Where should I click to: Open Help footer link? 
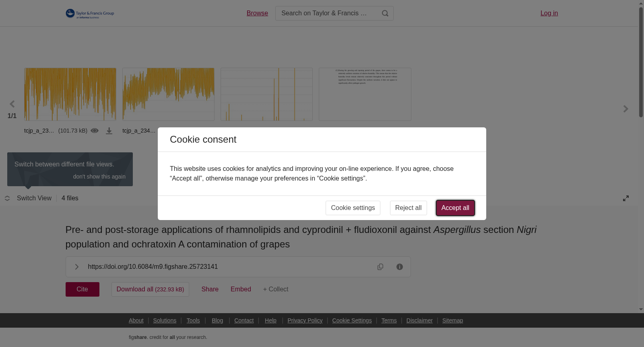pos(270,320)
